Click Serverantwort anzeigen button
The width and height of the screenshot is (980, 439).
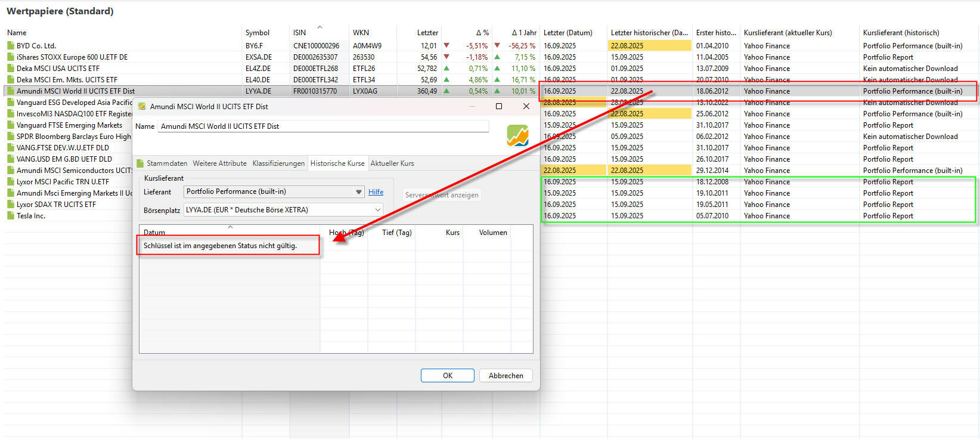click(x=442, y=195)
